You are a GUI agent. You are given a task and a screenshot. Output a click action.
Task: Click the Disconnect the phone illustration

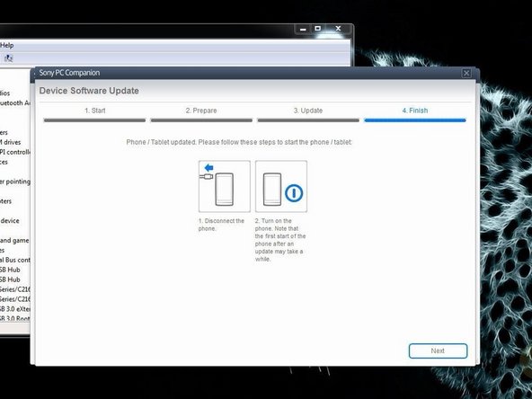(225, 186)
